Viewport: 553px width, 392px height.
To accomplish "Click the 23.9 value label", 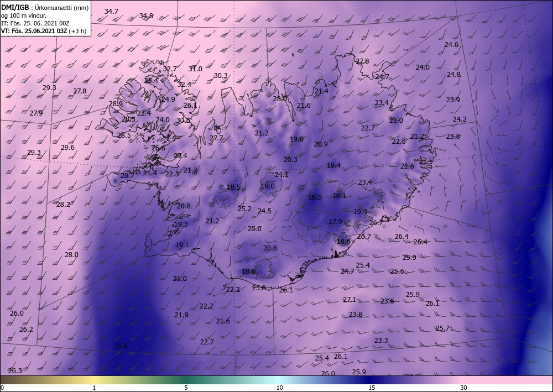I will point(453,100).
